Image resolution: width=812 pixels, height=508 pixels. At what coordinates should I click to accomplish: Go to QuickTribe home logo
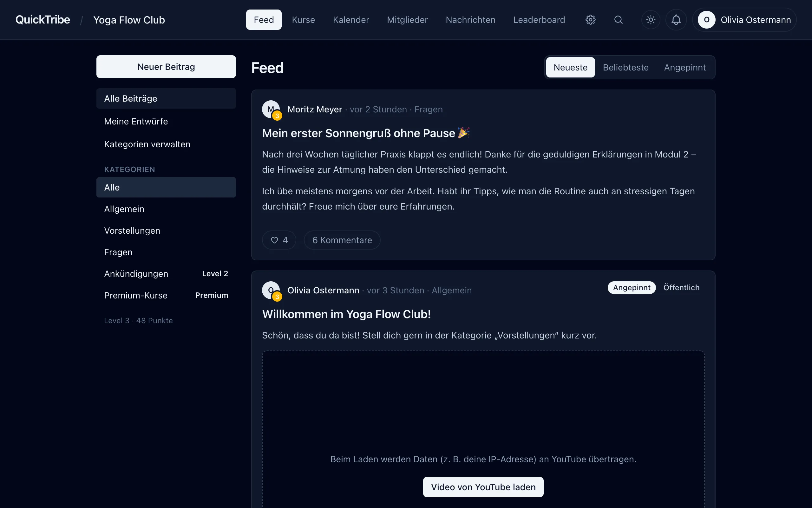pos(43,20)
